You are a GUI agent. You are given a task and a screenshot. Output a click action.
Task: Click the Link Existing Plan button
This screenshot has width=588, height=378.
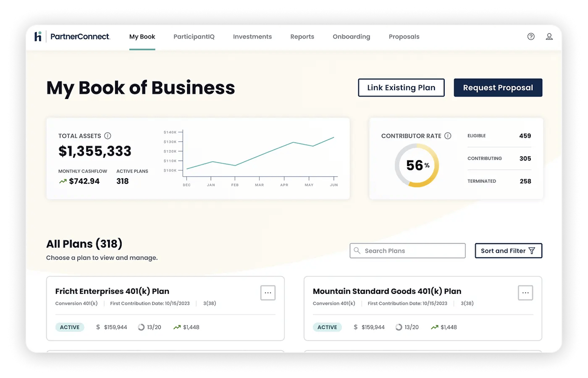pos(401,88)
